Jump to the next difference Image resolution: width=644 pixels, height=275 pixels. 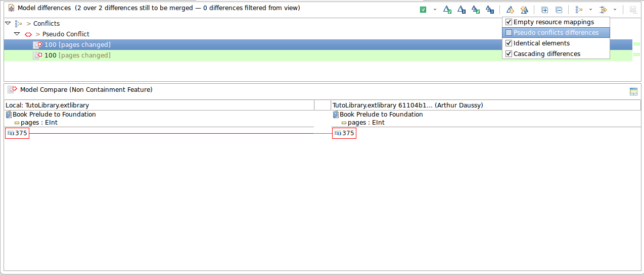click(510, 10)
